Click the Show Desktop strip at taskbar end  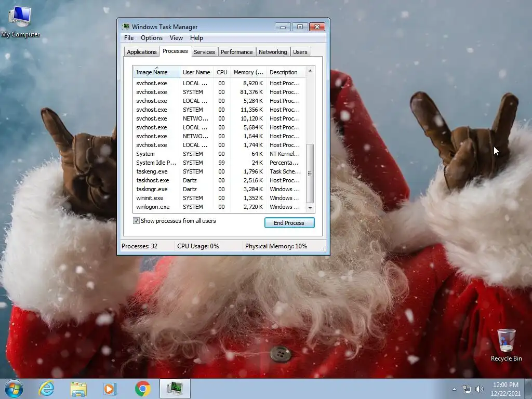click(528, 389)
